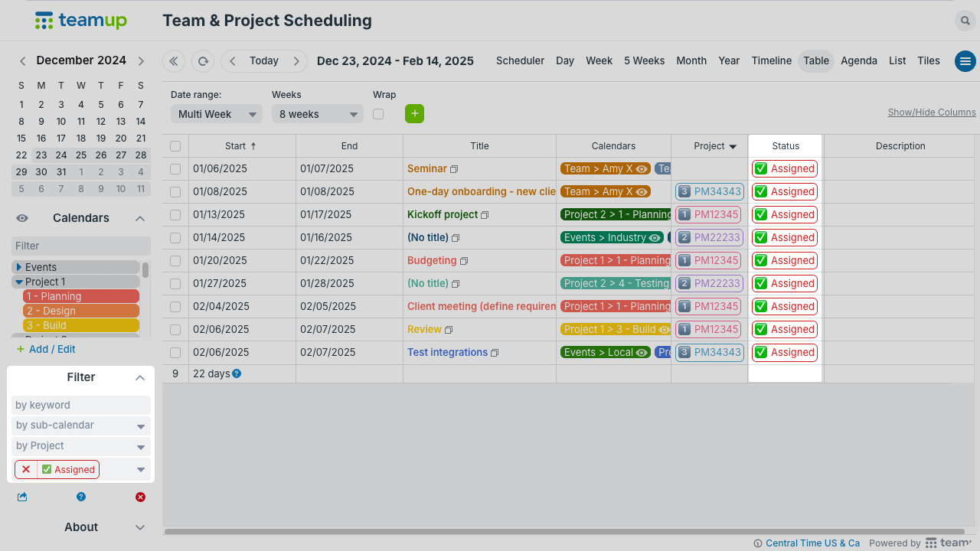Click the Show/Hide Columns link
Image resolution: width=980 pixels, height=551 pixels.
(x=931, y=112)
